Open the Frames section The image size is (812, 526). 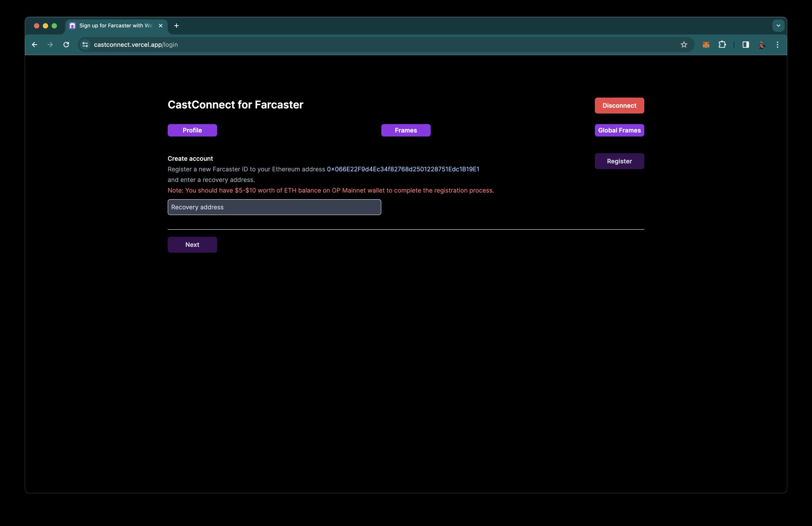[x=406, y=130]
